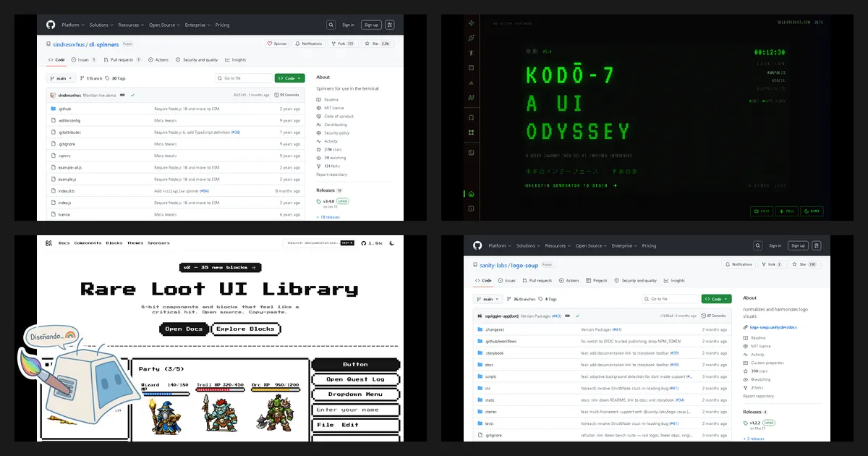This screenshot has width=868, height=456.
Task: Expand Solutions menu in cli-spinners window
Action: (x=101, y=25)
